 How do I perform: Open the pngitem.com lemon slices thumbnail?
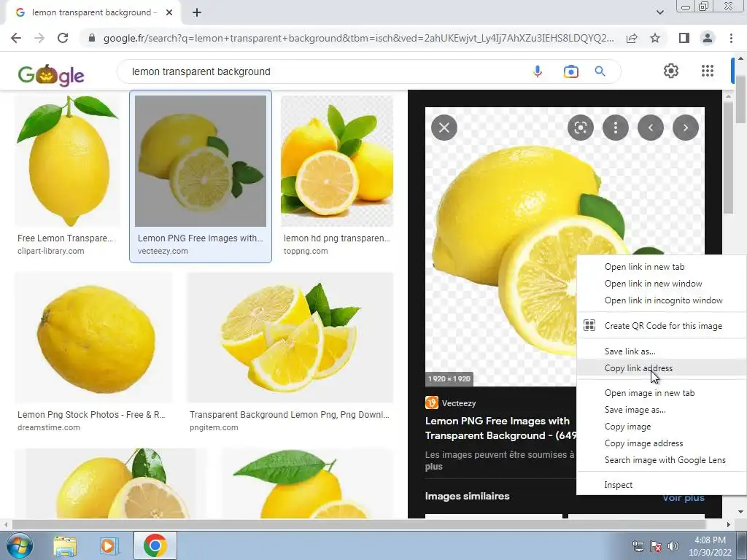(x=290, y=338)
